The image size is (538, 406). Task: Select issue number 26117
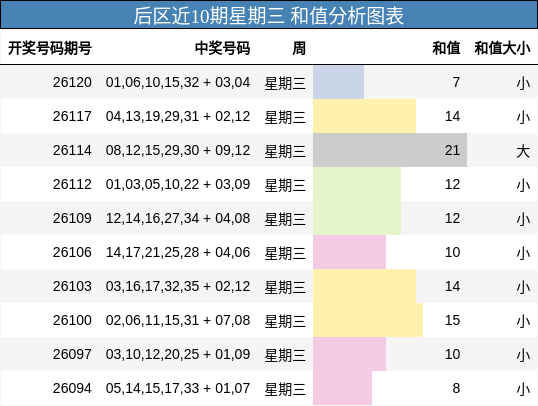click(72, 116)
